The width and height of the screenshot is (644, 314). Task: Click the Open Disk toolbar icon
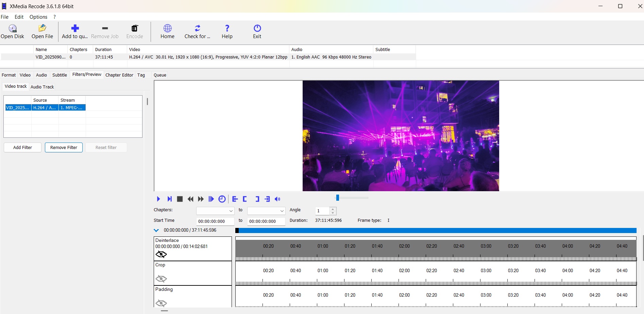click(x=13, y=28)
